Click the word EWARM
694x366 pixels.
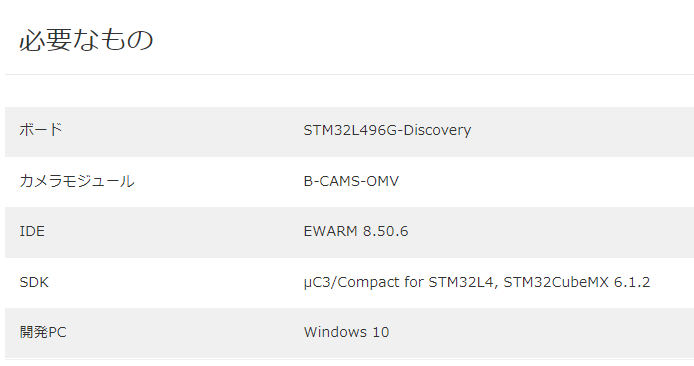click(330, 231)
